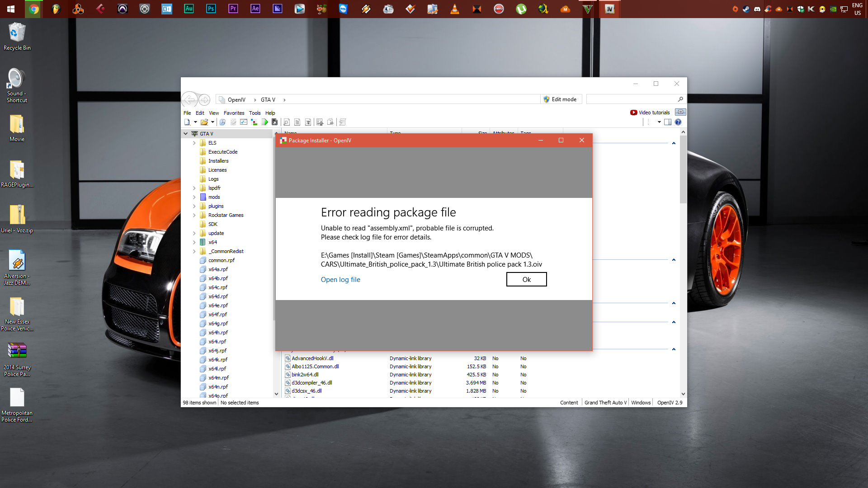Open the Tools menu
The height and width of the screenshot is (488, 868).
(x=255, y=113)
